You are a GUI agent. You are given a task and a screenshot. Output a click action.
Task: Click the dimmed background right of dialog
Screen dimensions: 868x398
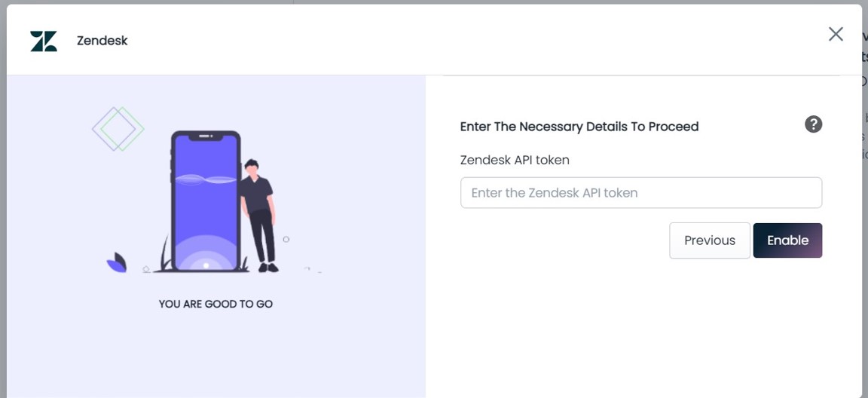865,222
